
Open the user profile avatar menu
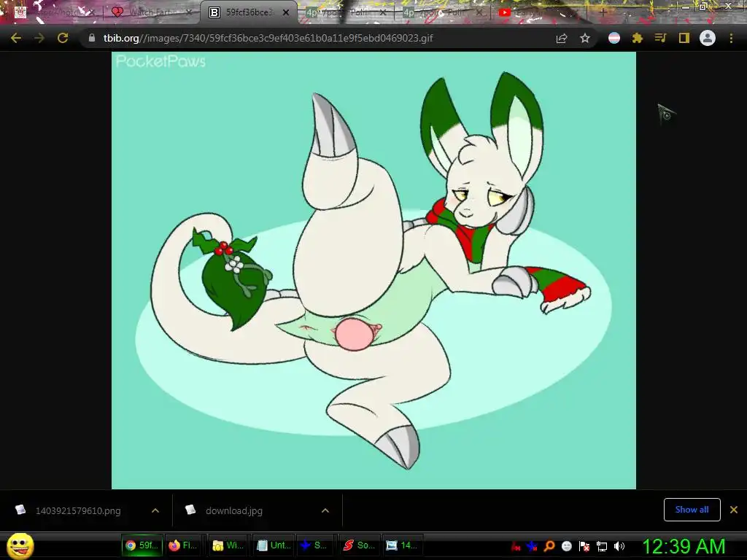point(708,38)
